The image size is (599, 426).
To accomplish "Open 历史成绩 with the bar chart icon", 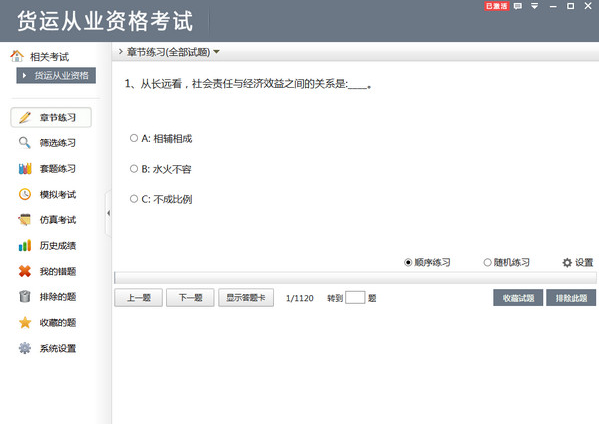I will click(x=47, y=246).
